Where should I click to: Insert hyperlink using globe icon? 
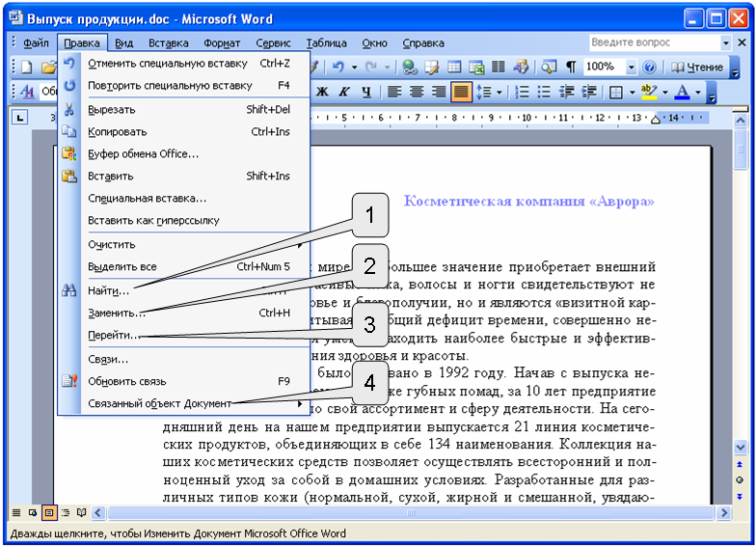point(410,68)
